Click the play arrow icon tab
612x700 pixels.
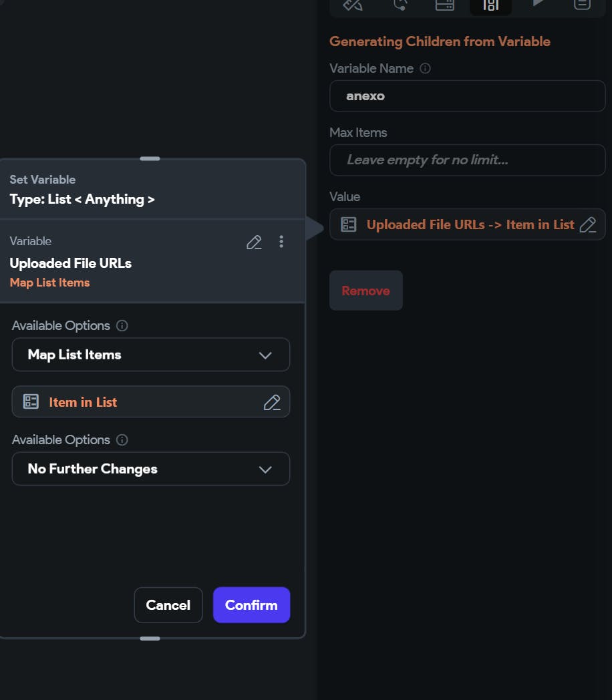(x=537, y=3)
